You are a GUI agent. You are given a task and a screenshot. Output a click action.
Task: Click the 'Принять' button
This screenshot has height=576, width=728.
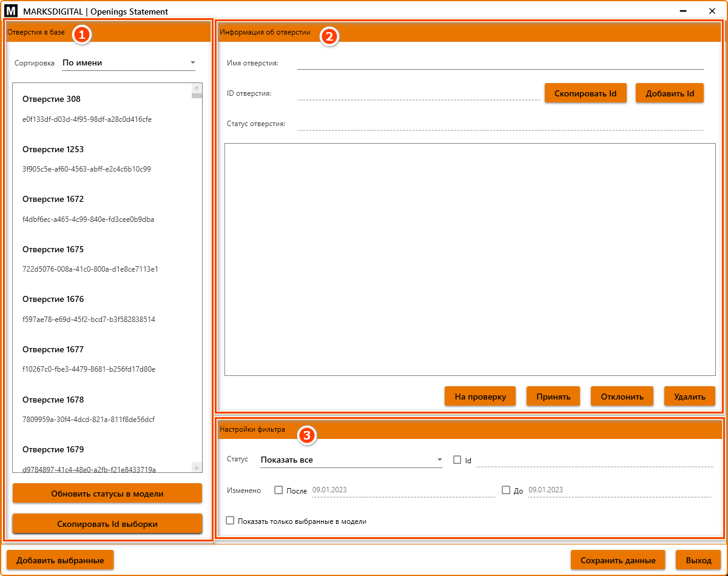click(x=553, y=397)
